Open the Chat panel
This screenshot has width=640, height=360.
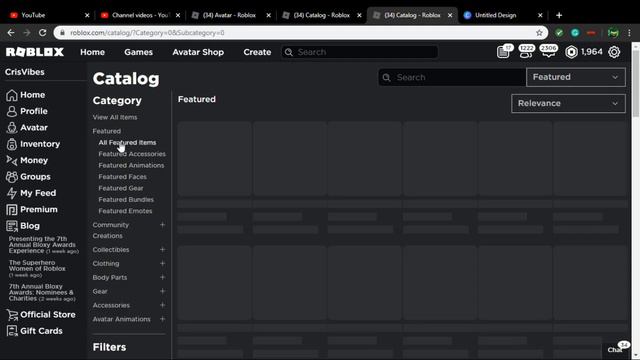[616, 349]
